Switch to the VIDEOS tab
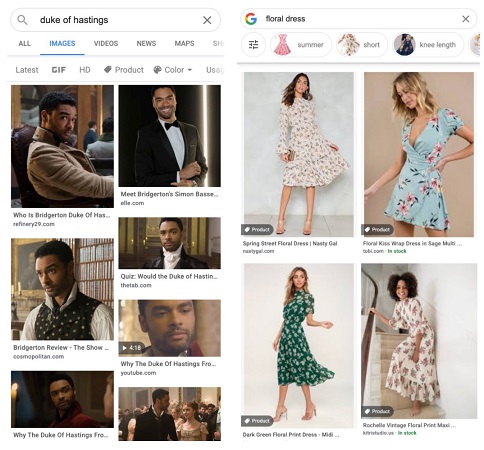 click(106, 43)
